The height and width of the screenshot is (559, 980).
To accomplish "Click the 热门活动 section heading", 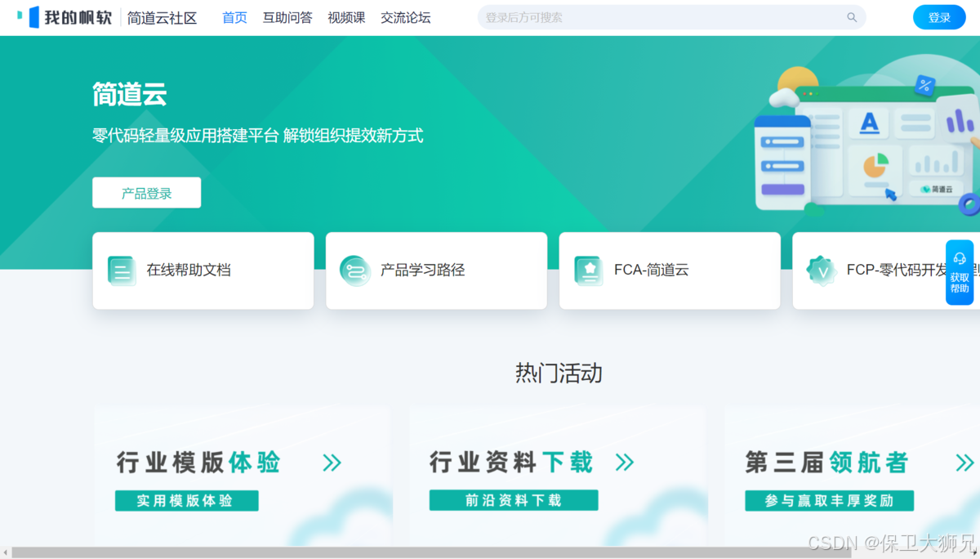I will [x=559, y=373].
